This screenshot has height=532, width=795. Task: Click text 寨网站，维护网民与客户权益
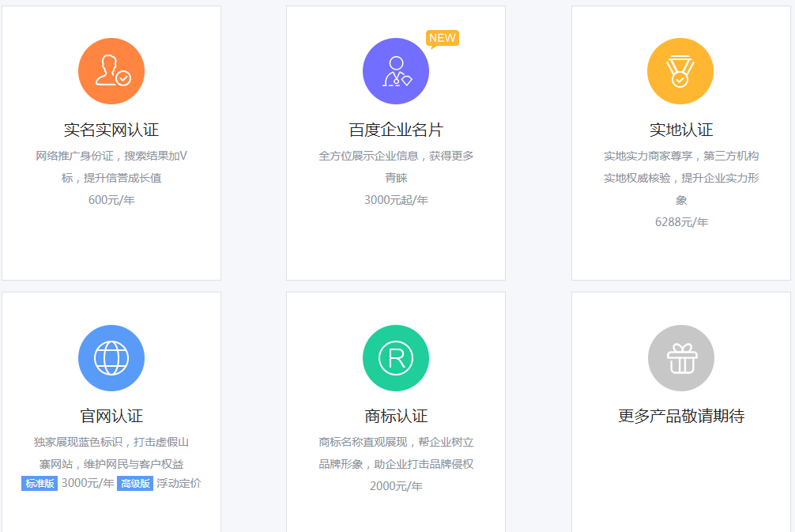coord(111,464)
